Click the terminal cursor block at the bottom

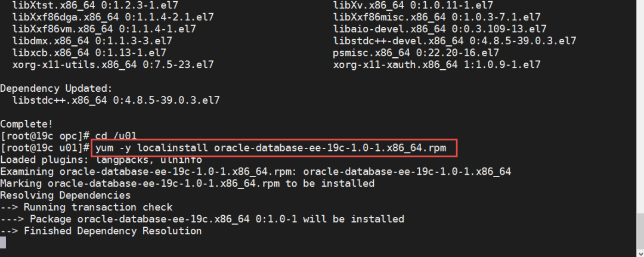pos(3,242)
